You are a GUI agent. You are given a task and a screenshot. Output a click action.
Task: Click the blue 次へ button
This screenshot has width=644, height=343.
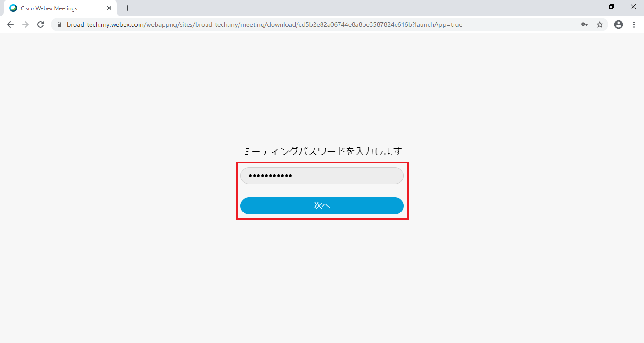322,206
